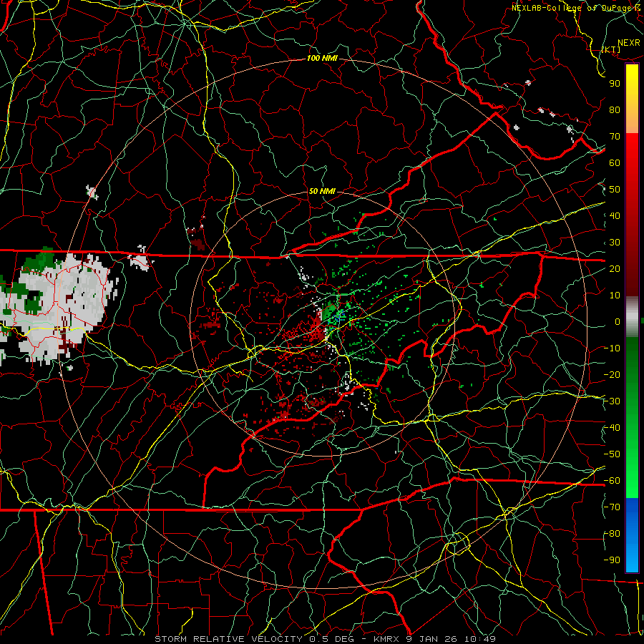Click the KMRX station identifier in the caption

(387, 639)
